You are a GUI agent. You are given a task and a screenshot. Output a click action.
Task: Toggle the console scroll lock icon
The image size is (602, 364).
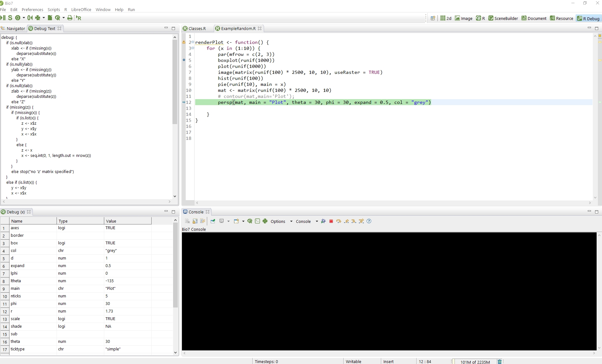point(195,221)
